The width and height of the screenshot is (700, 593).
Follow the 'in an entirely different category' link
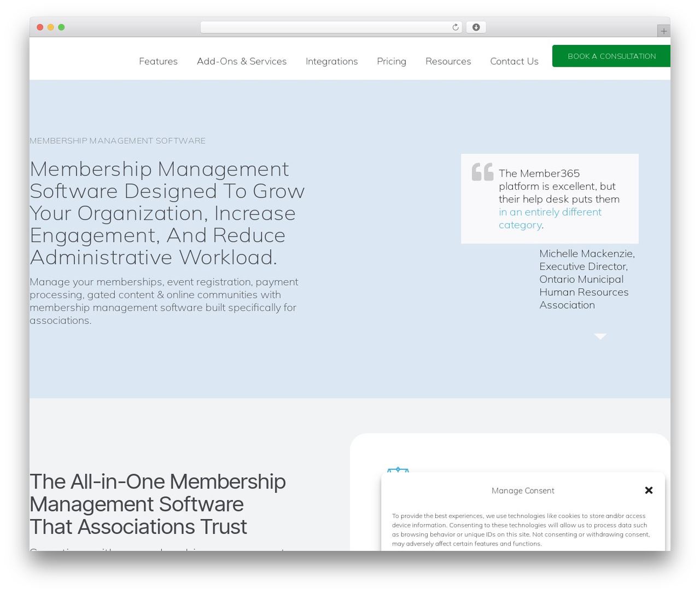coord(550,218)
